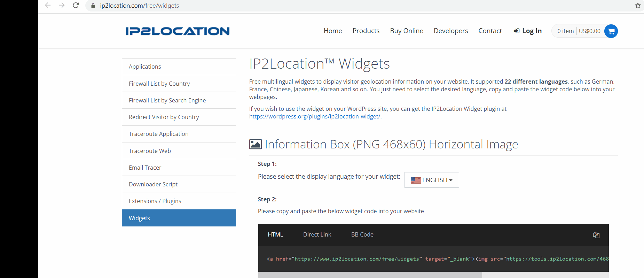
Task: Click the IP2Location Widgets page title
Action: (x=320, y=64)
